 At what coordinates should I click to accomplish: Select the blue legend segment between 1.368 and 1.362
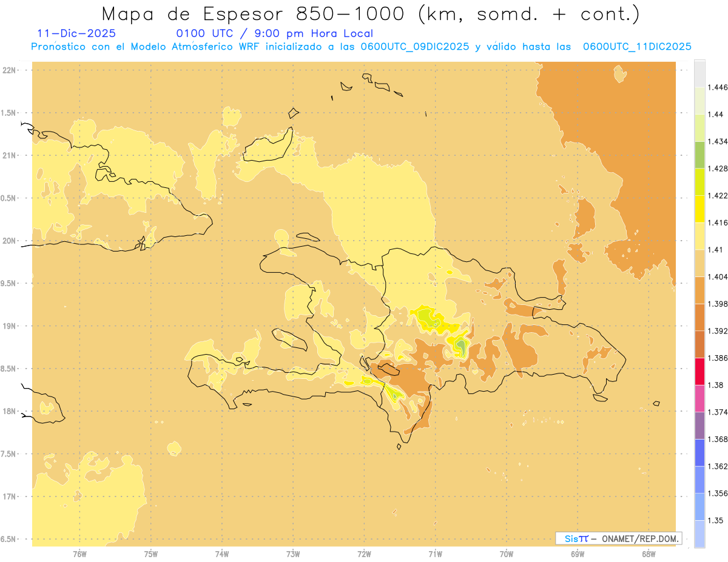[x=699, y=452]
